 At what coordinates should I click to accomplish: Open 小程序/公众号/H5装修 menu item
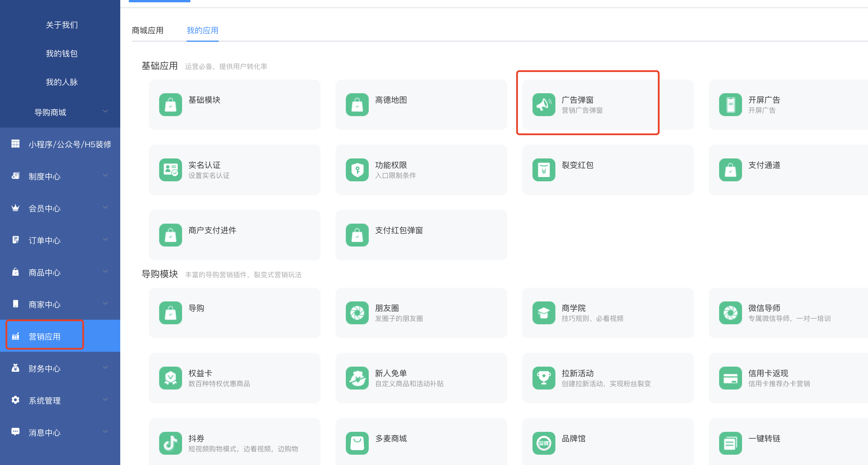[70, 144]
